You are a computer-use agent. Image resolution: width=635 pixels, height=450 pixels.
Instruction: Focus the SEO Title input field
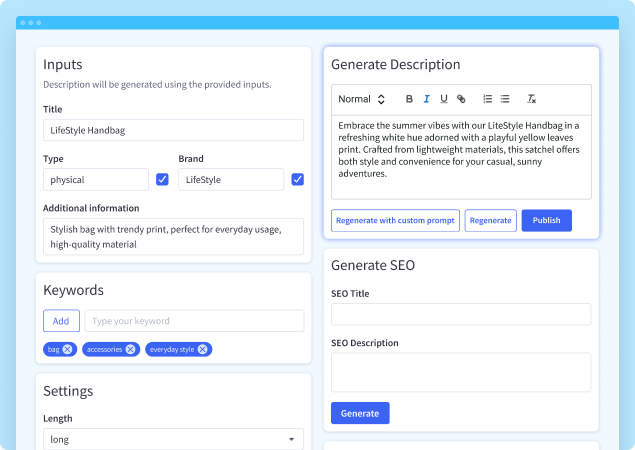coord(460,314)
